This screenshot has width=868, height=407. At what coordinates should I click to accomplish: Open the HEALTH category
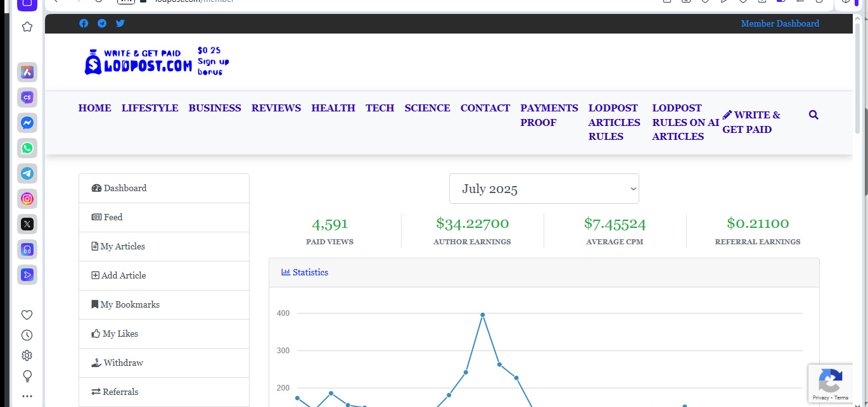pos(333,108)
